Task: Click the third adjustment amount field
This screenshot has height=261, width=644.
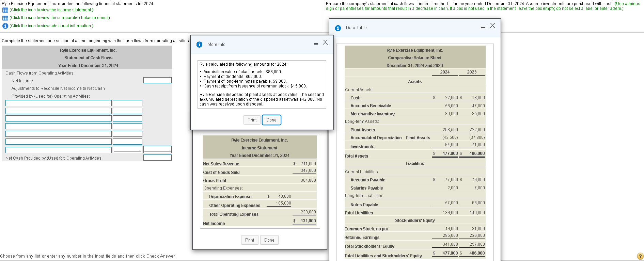Action: coord(127,118)
